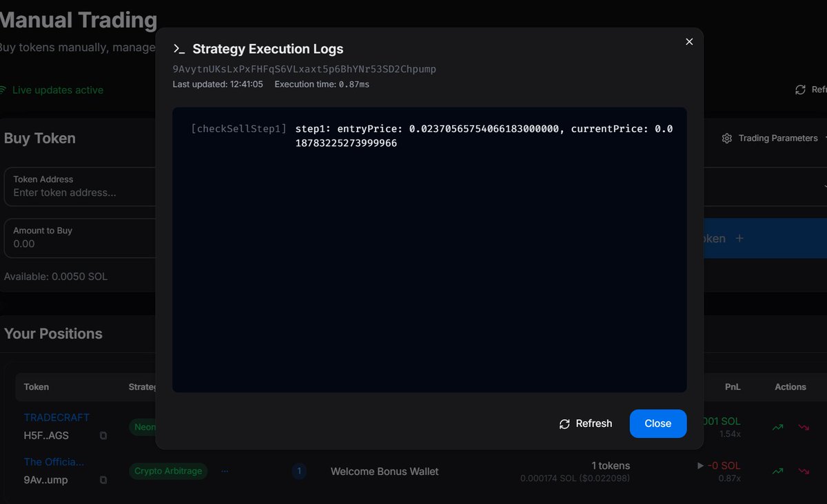Click the 1.54x multiplier for TRADECRAFT
Image resolution: width=827 pixels, height=504 pixels.
pyautogui.click(x=730, y=434)
